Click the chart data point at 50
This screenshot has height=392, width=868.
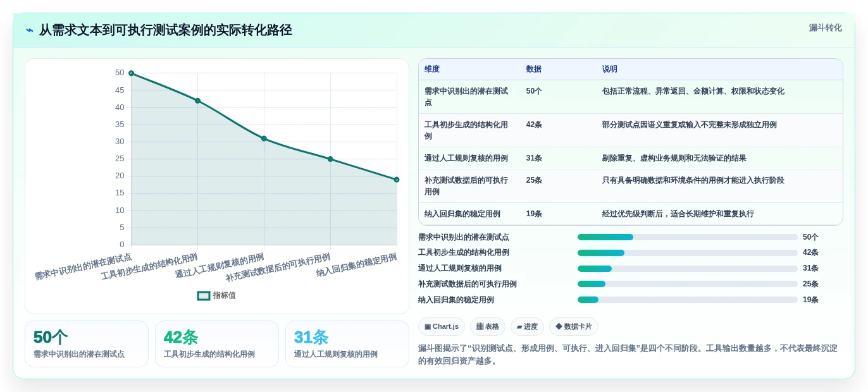[131, 73]
